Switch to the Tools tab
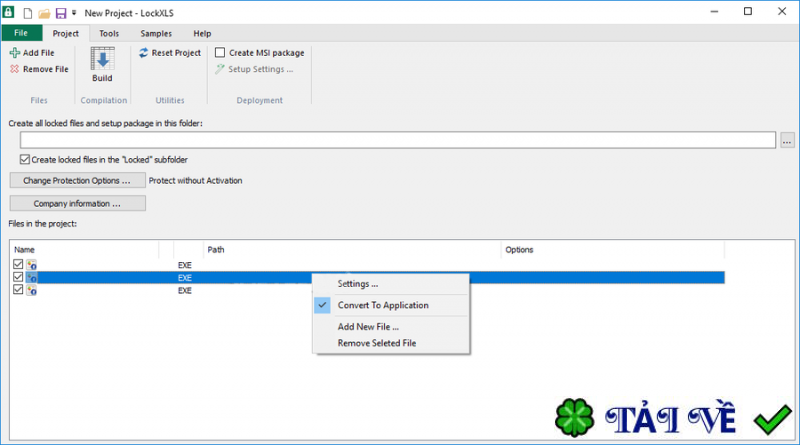Image resolution: width=800 pixels, height=445 pixels. coord(109,33)
